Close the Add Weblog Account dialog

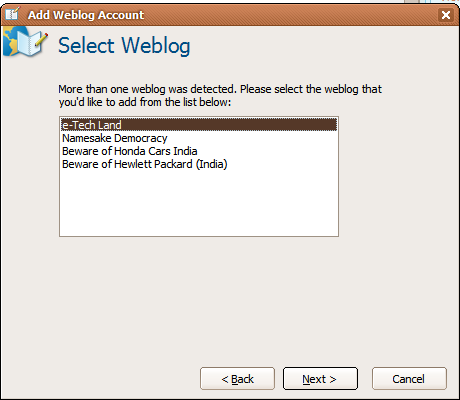pyautogui.click(x=446, y=15)
